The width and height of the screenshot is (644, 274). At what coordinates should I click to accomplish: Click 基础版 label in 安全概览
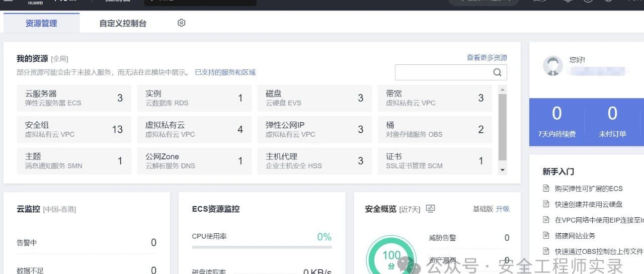click(483, 209)
